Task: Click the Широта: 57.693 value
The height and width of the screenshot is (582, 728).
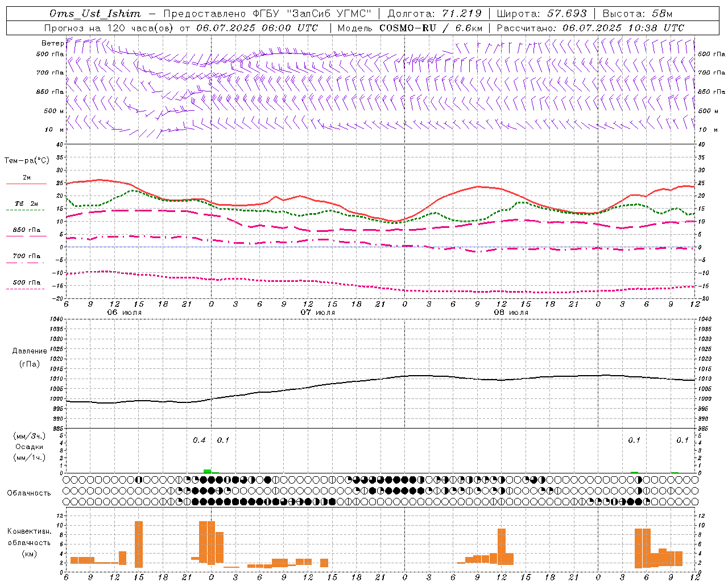Action: pyautogui.click(x=541, y=14)
